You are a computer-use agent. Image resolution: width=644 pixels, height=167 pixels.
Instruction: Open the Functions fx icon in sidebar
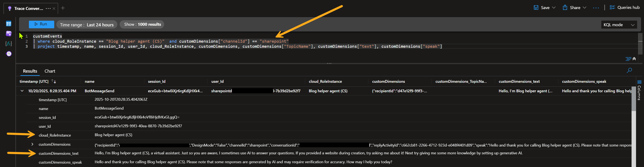[8, 44]
